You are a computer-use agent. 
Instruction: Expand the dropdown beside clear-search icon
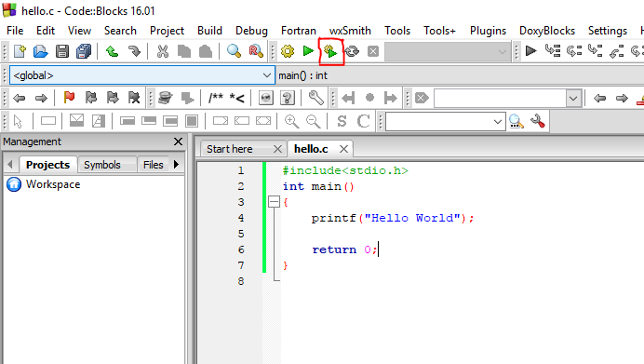[x=573, y=98]
